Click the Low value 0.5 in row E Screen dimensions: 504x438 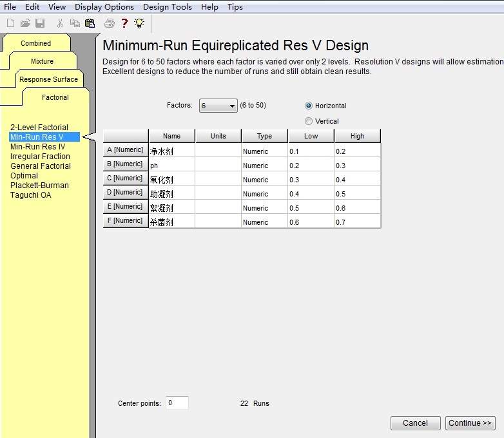point(311,208)
